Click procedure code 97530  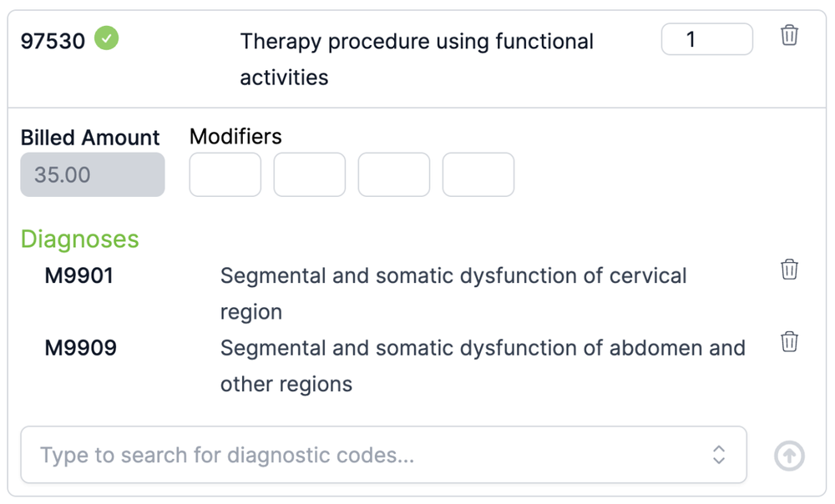[x=53, y=41]
